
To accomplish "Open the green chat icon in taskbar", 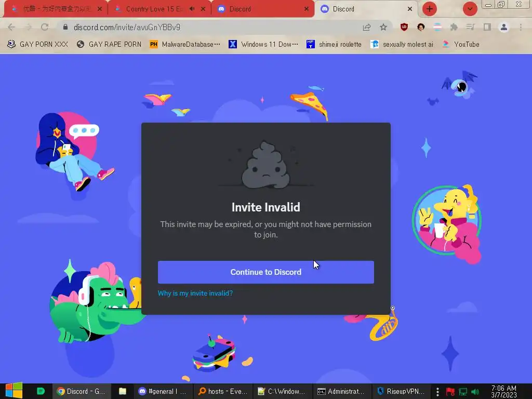I will 41,391.
